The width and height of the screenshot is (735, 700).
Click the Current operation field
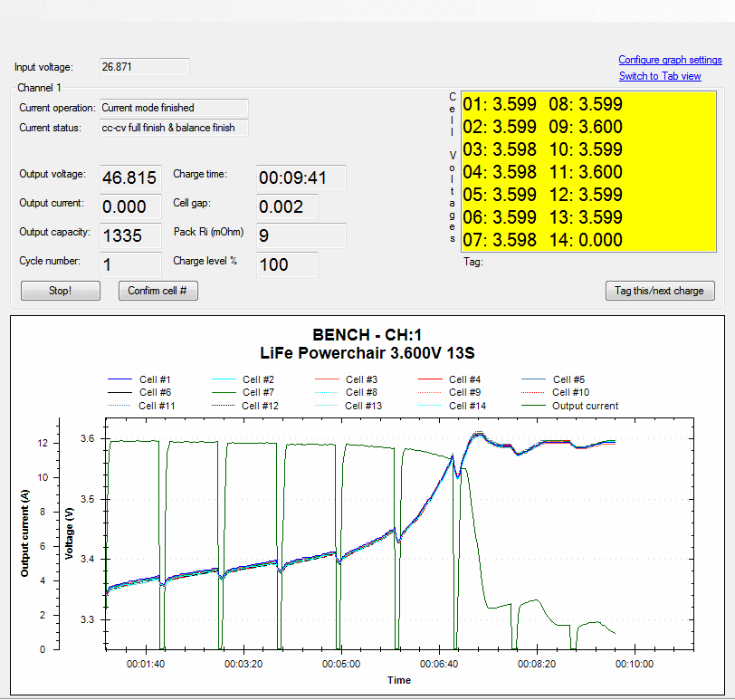click(173, 108)
